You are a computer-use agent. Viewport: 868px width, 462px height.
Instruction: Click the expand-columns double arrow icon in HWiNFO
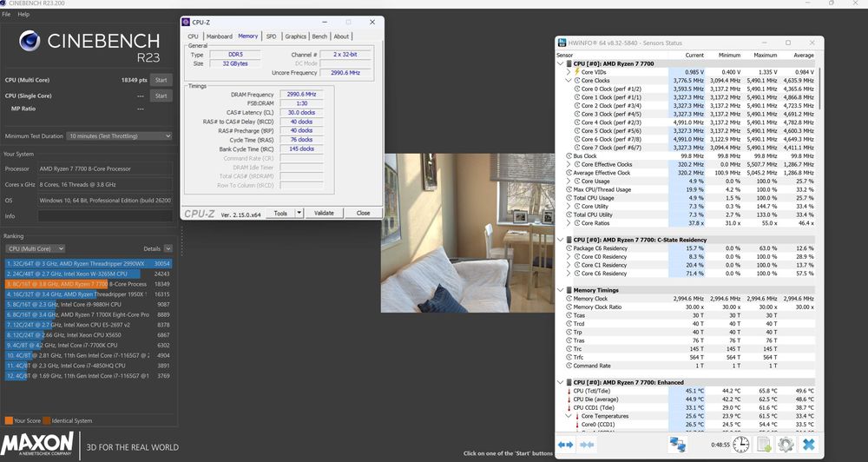pos(566,445)
